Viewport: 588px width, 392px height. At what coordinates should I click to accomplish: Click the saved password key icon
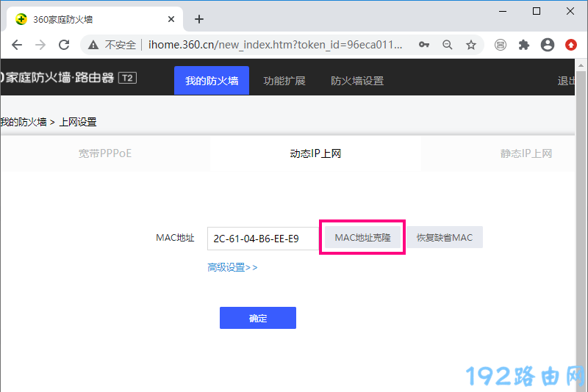[x=424, y=45]
